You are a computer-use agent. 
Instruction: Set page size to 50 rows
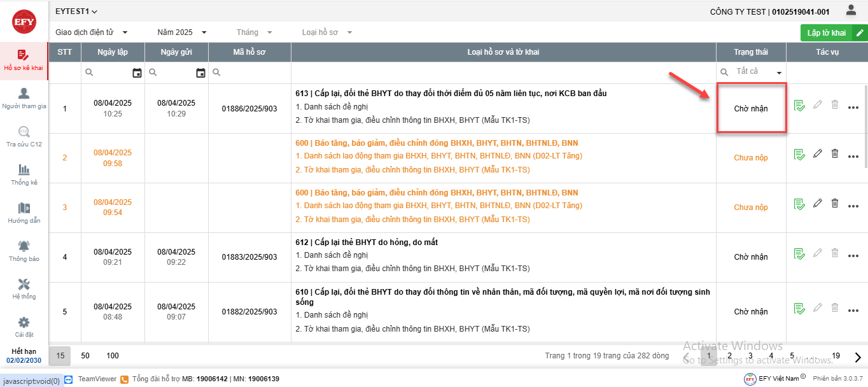pos(85,356)
